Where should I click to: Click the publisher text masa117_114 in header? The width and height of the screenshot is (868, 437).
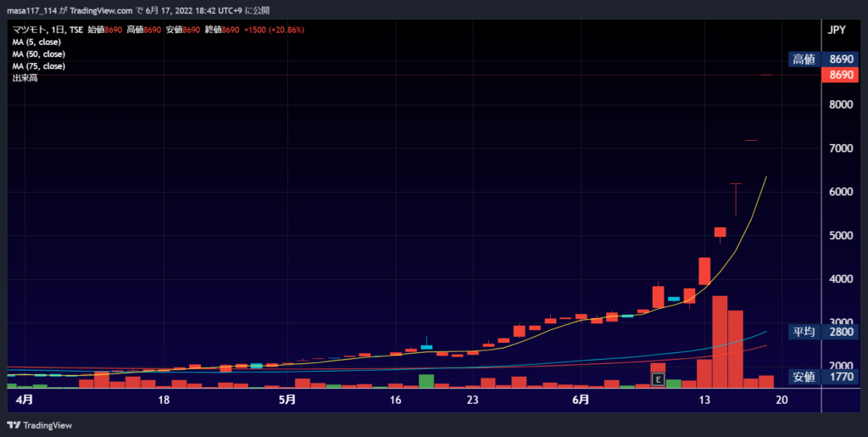[x=31, y=10]
